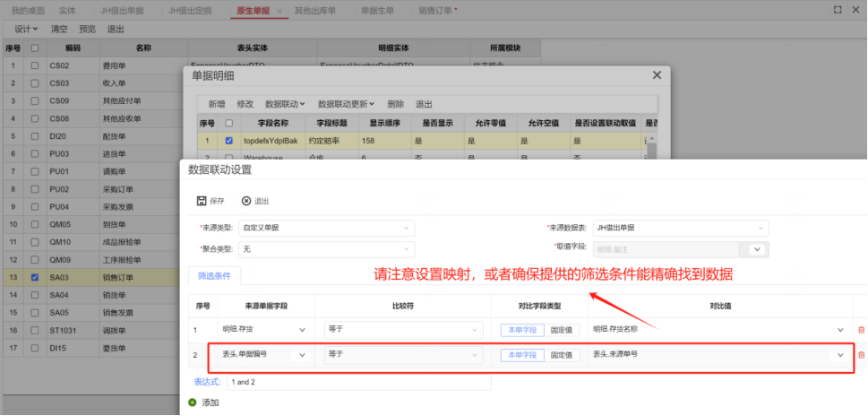868x416 pixels.
Task: Tick the checkbox for CS03 收入单
Action: coord(35,83)
